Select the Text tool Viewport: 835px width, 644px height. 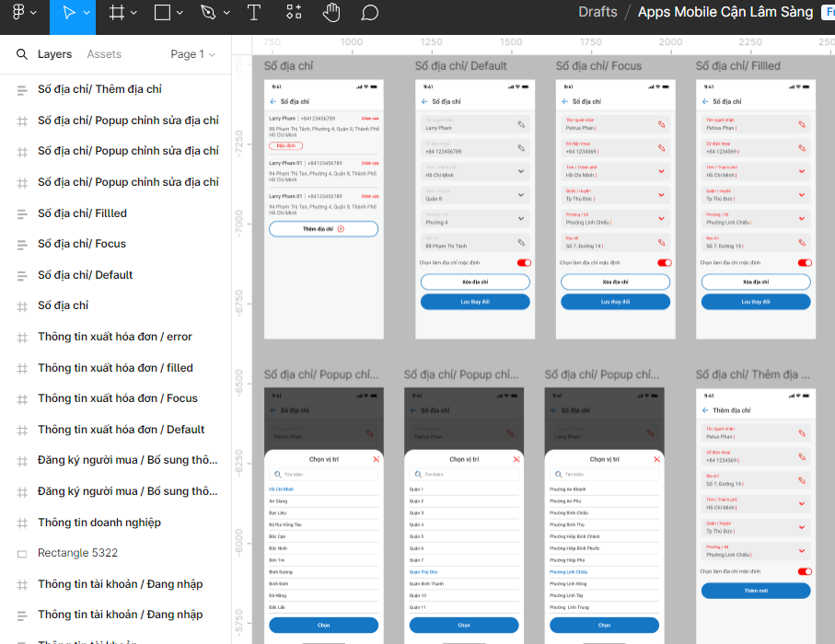[254, 13]
